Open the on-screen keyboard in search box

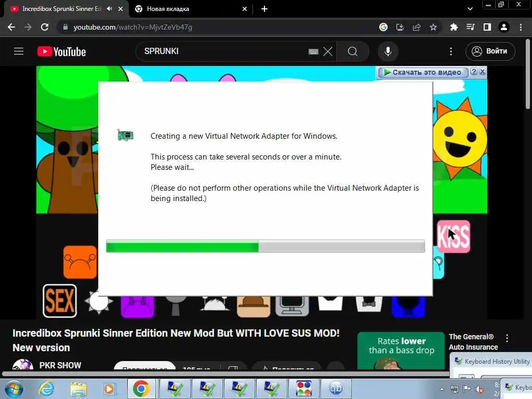point(313,51)
